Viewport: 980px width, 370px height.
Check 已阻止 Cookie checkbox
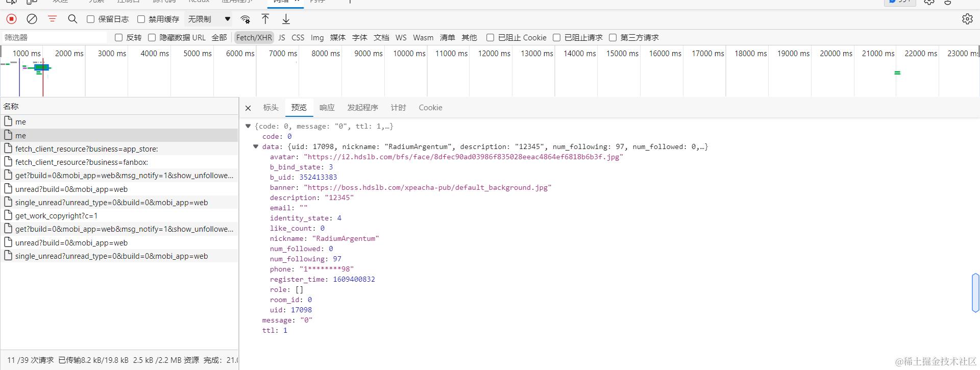[x=491, y=37]
